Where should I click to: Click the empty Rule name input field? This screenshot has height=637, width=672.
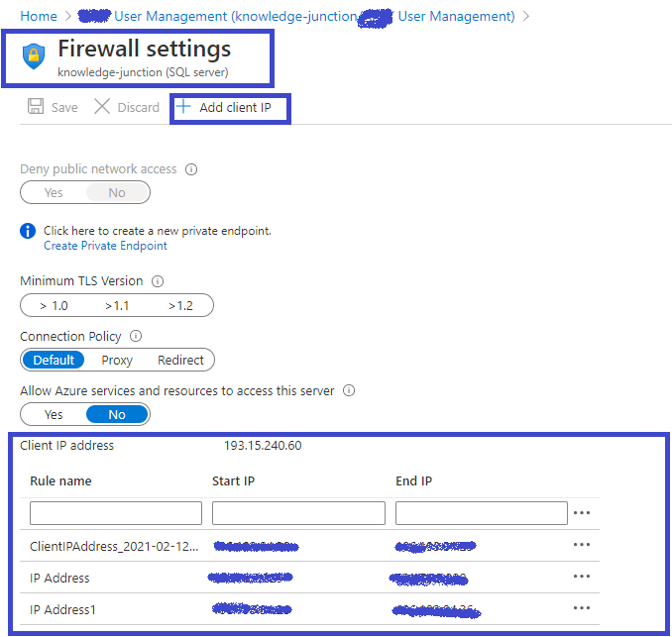(116, 513)
